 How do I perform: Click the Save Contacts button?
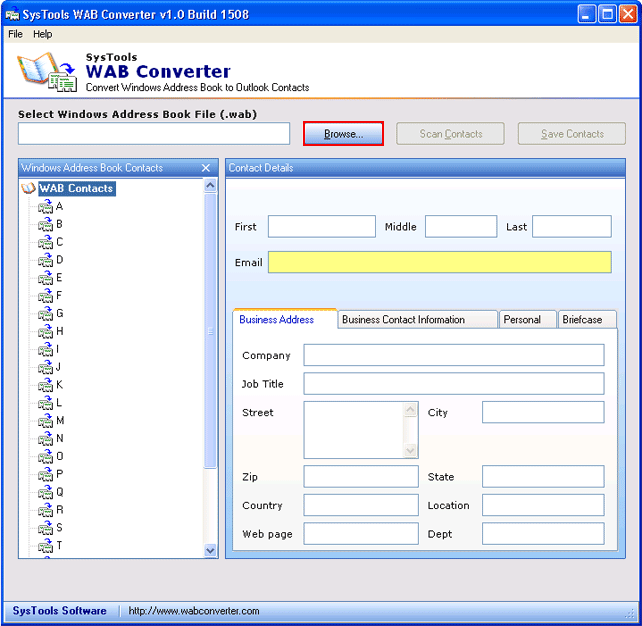pos(572,133)
